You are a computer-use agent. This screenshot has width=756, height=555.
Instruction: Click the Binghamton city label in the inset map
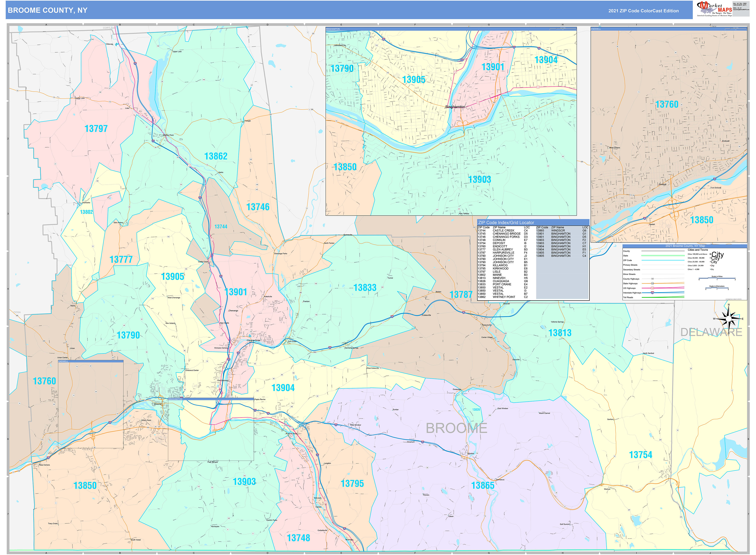(x=455, y=107)
